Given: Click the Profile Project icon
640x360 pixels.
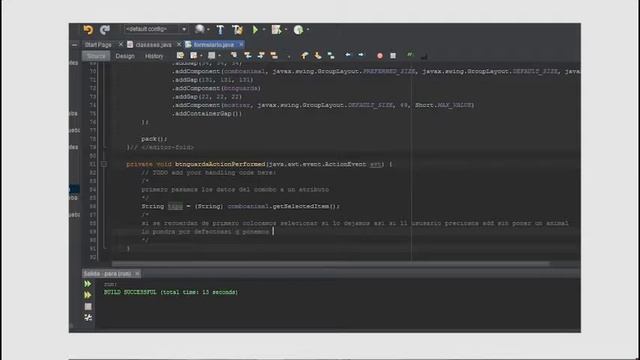Looking at the screenshot, I should pyautogui.click(x=298, y=29).
